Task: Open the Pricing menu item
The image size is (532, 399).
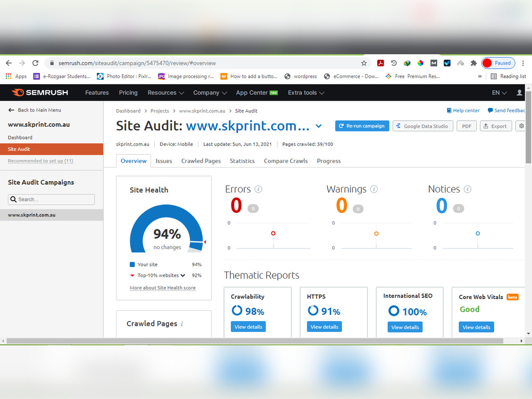Action: click(128, 93)
